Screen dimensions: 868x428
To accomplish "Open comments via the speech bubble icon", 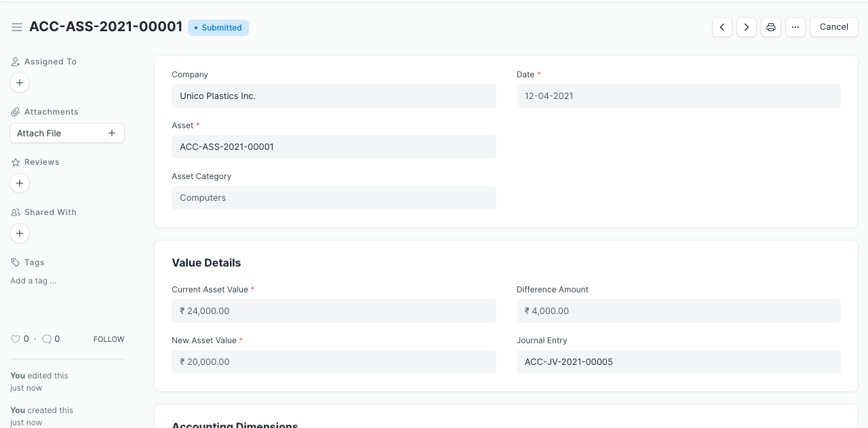I will pyautogui.click(x=47, y=339).
